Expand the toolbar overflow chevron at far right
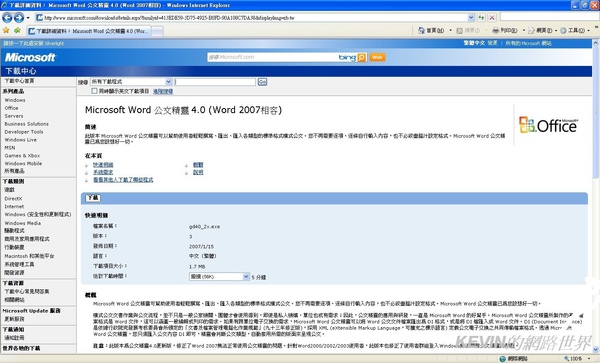The height and width of the screenshot is (363, 600). (596, 28)
